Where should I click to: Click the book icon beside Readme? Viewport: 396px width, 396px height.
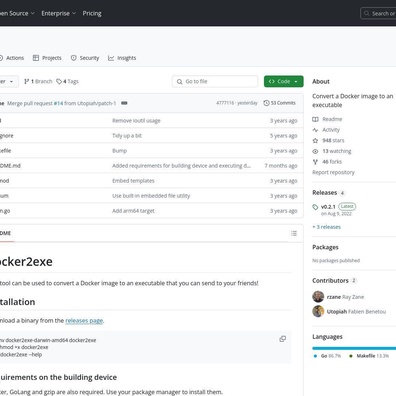315,119
